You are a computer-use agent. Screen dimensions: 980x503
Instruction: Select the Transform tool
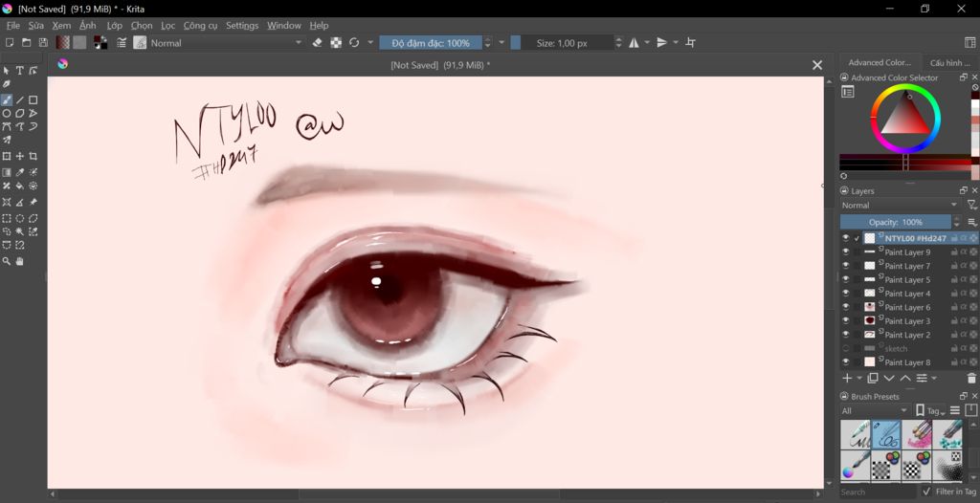click(x=7, y=156)
